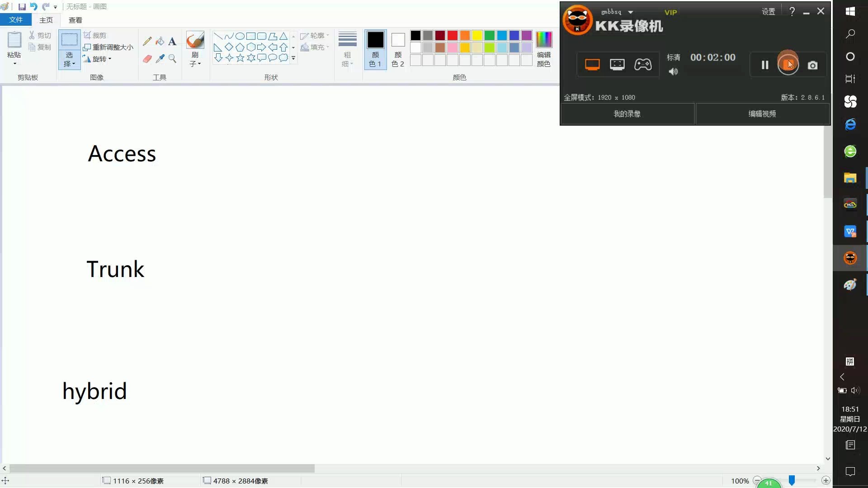
Task: Pause the KK recording
Action: 765,65
